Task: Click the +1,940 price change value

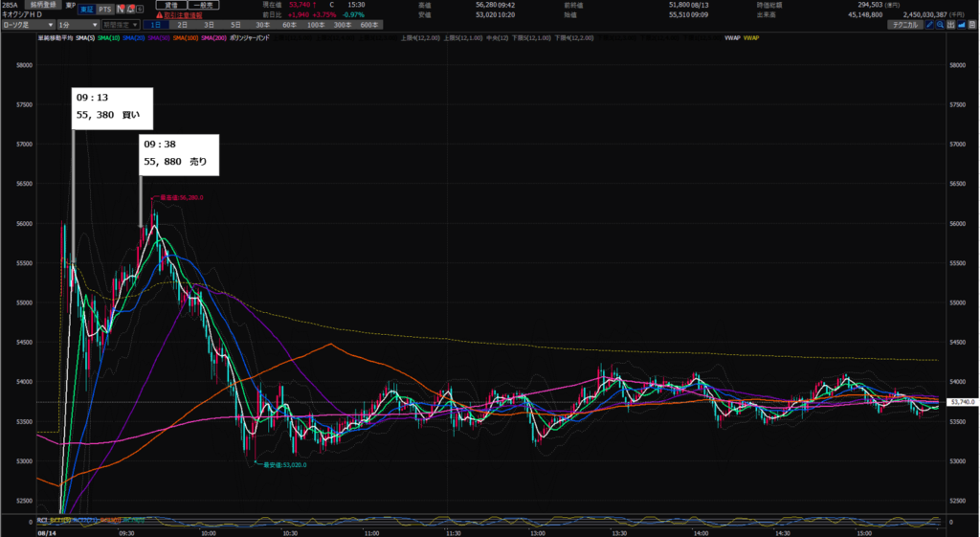Action: (298, 14)
